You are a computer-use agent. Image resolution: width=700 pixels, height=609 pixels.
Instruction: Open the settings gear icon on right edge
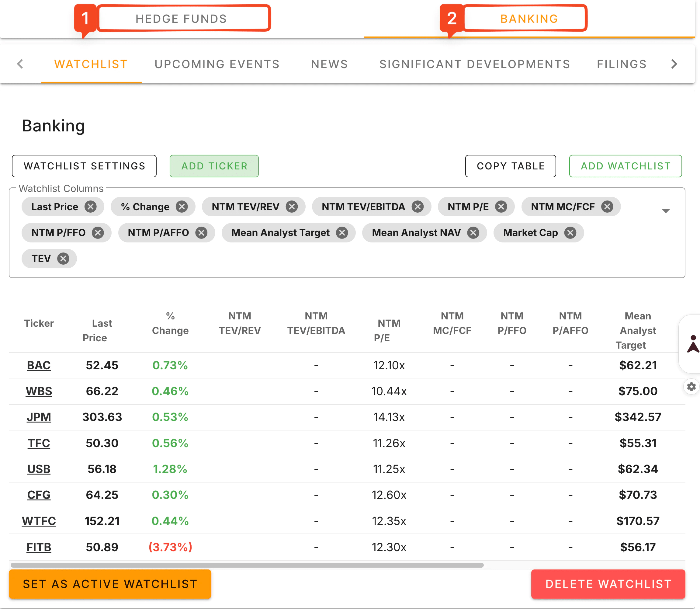[691, 386]
